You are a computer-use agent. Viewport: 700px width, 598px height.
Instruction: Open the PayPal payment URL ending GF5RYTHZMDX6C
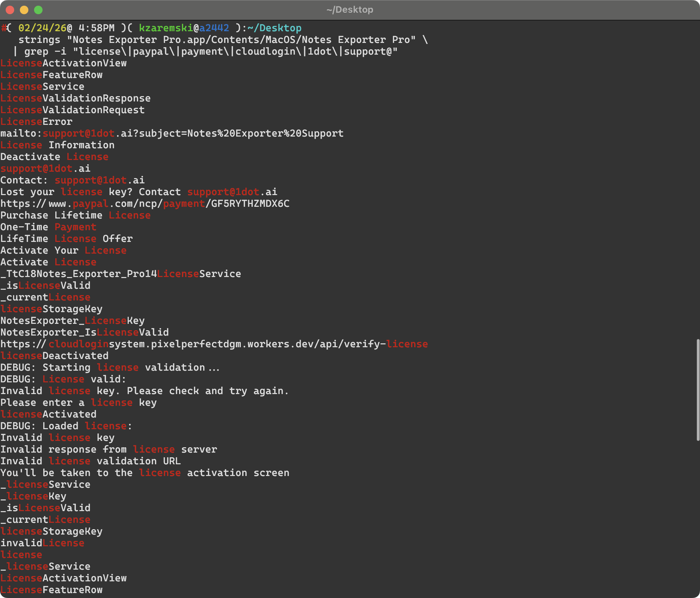click(x=145, y=203)
